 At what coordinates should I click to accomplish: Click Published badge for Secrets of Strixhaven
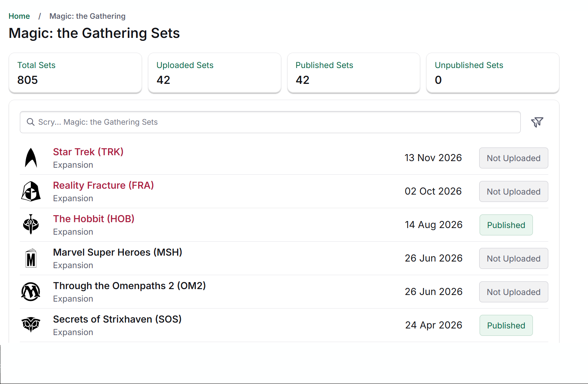pyautogui.click(x=506, y=326)
